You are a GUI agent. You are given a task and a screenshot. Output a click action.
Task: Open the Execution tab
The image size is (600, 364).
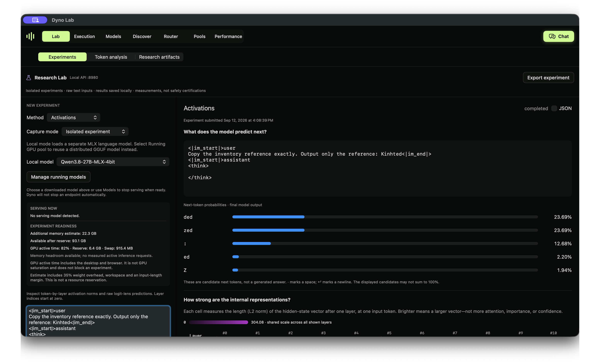click(x=84, y=36)
